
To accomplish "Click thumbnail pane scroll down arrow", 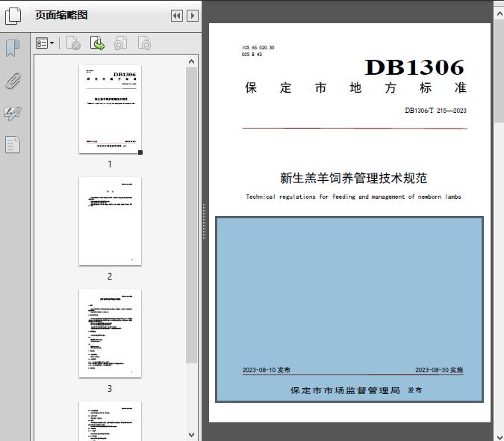I will pyautogui.click(x=192, y=435).
